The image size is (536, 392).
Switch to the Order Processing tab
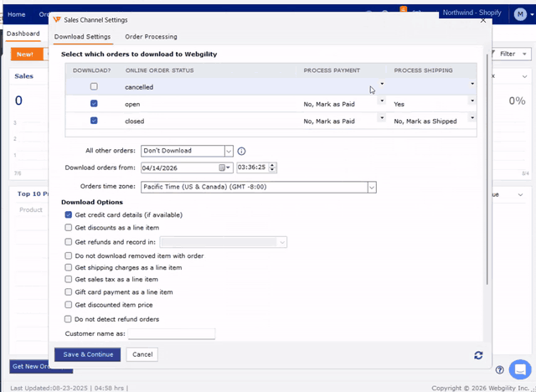(151, 37)
